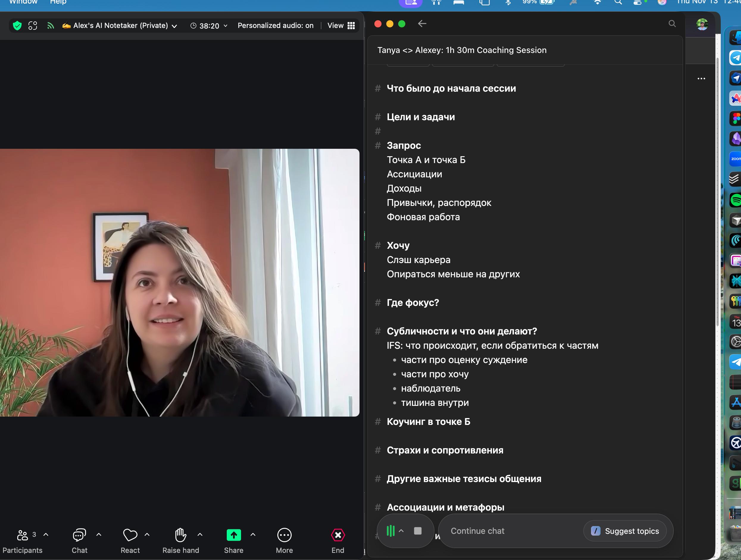Click the green live-stream signal icon

click(50, 26)
